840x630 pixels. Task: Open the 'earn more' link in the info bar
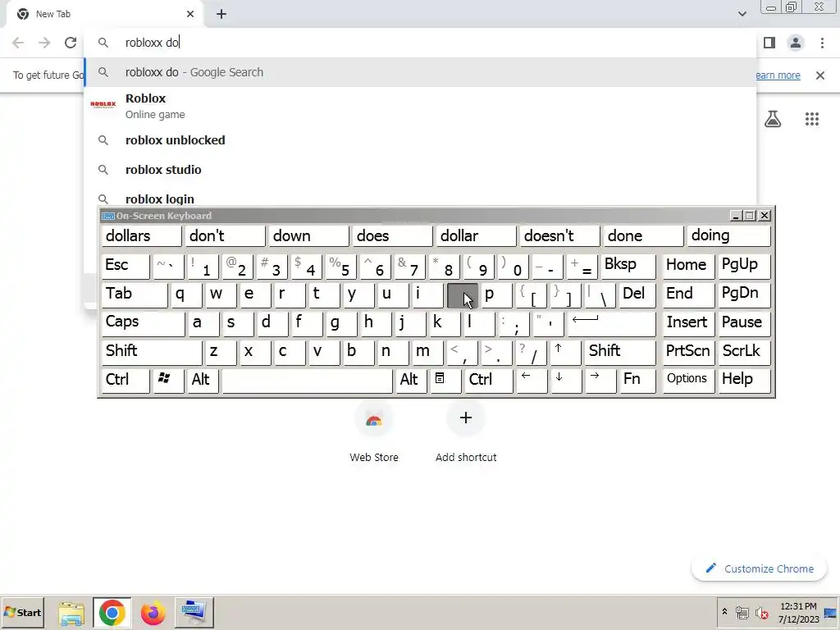click(778, 75)
